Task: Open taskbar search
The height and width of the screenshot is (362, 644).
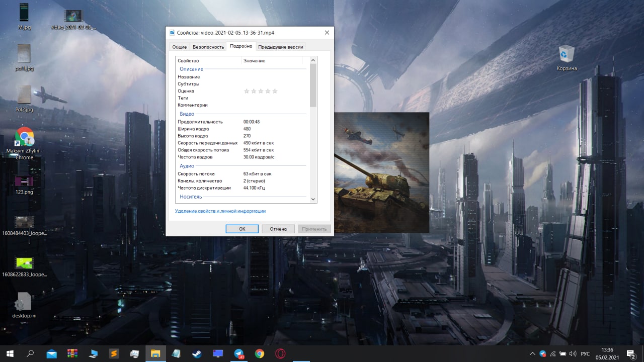Action: (x=30, y=353)
